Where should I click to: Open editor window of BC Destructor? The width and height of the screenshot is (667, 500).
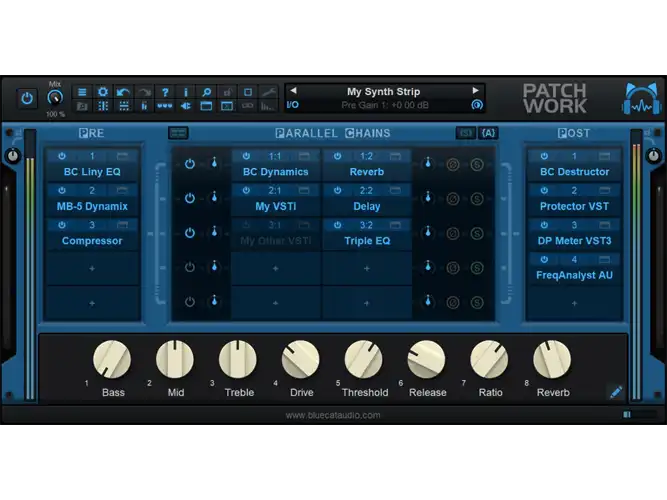604,156
